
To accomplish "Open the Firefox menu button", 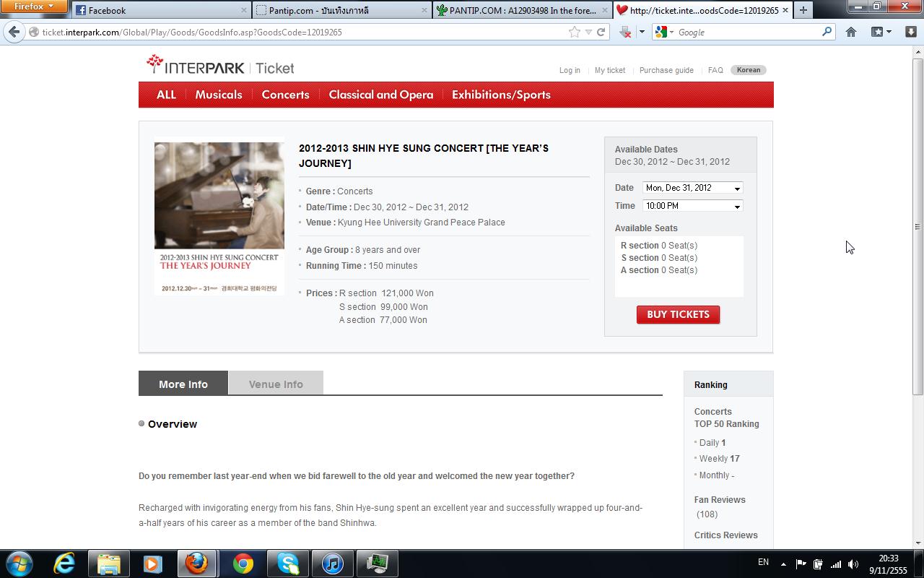I will tap(34, 7).
